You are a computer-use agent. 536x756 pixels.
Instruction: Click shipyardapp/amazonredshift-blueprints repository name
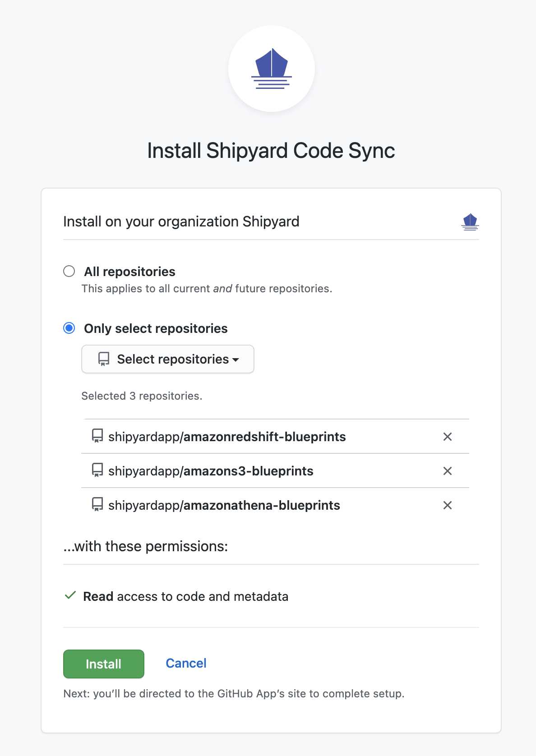point(227,437)
